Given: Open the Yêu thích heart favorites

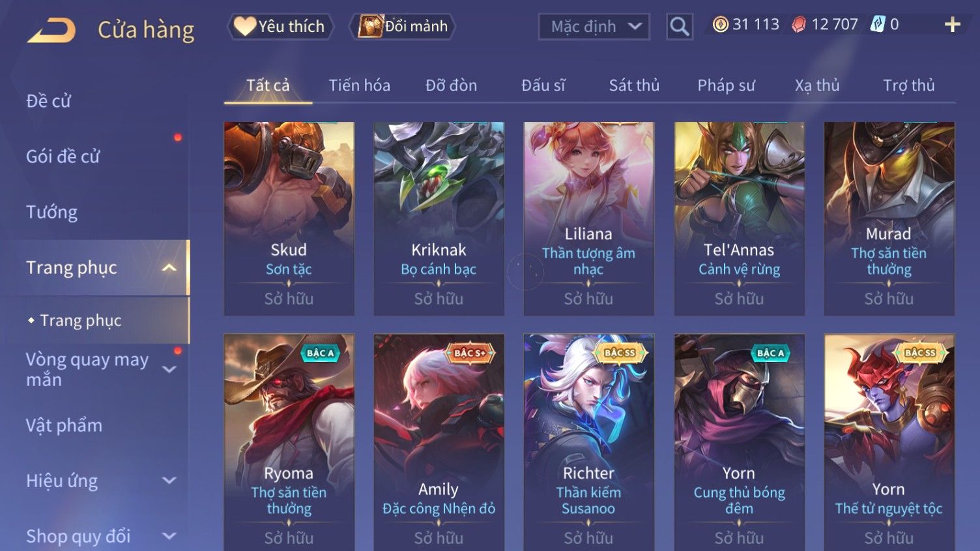Looking at the screenshot, I should [x=280, y=27].
